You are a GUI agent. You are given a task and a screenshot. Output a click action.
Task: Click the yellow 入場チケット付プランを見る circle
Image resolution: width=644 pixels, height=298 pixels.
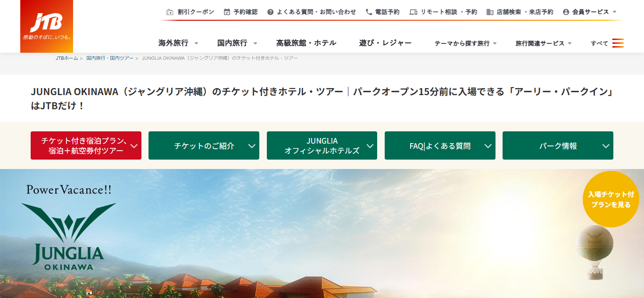tap(611, 199)
